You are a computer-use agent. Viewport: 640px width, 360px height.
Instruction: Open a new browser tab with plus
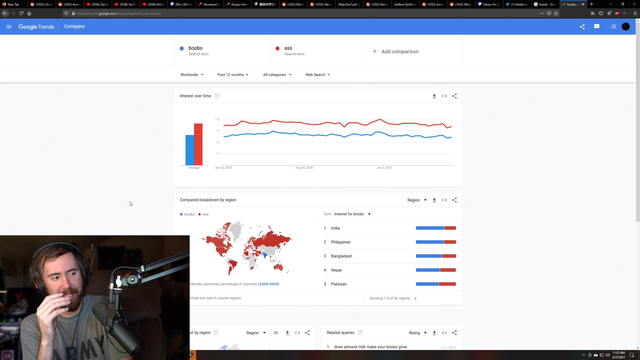click(591, 4)
